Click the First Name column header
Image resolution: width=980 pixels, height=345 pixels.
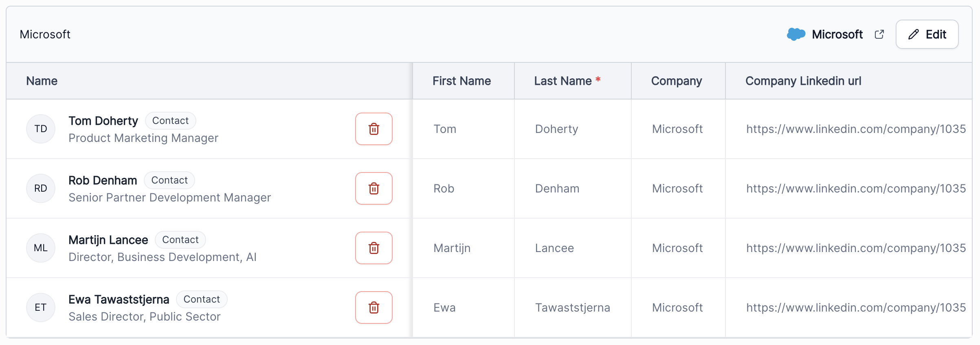click(x=461, y=81)
